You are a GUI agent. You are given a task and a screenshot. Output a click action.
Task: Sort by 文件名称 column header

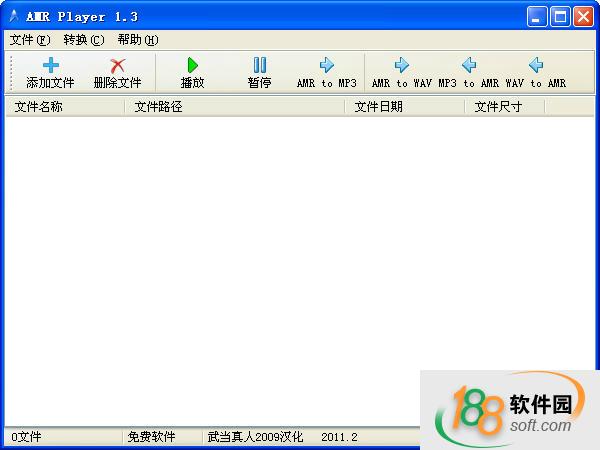click(65, 106)
